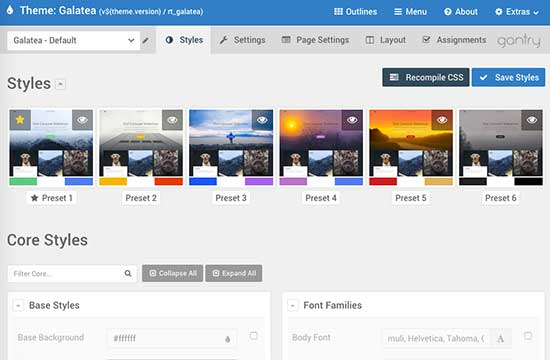550x360 pixels.
Task: Click the Gantry droplet logo icon
Action: pos(10,10)
